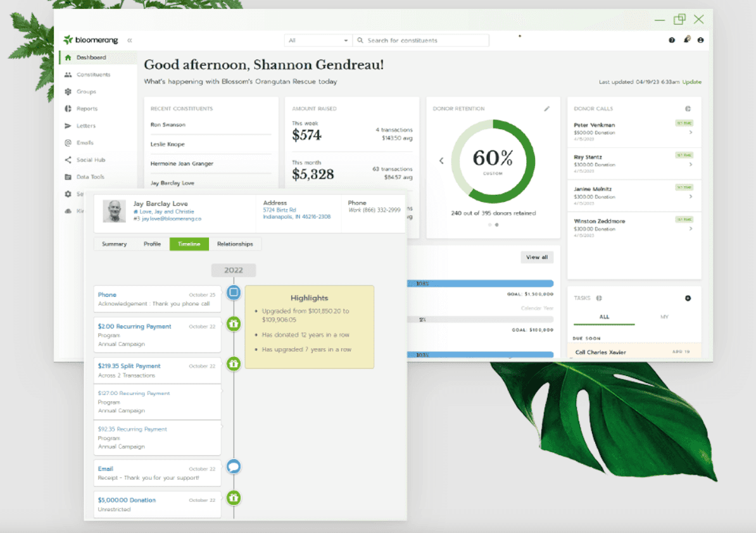
Task: Open the All filter dropdown beside search
Action: point(318,40)
